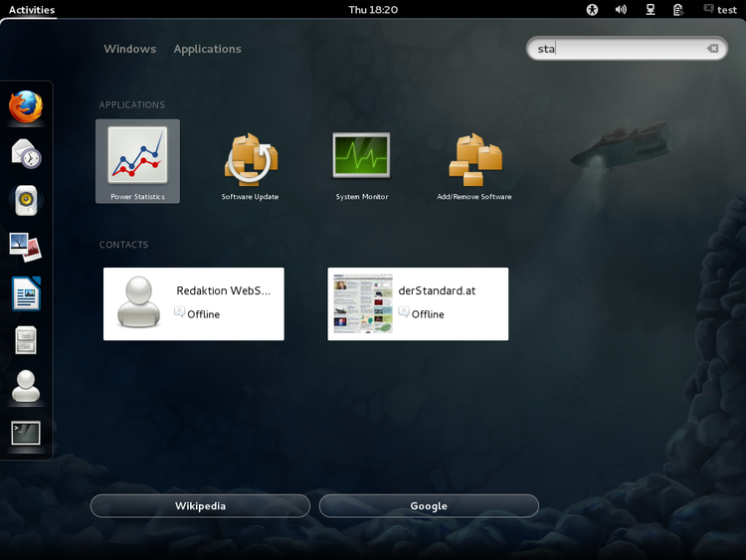Open the volume menu in top bar

click(621, 10)
